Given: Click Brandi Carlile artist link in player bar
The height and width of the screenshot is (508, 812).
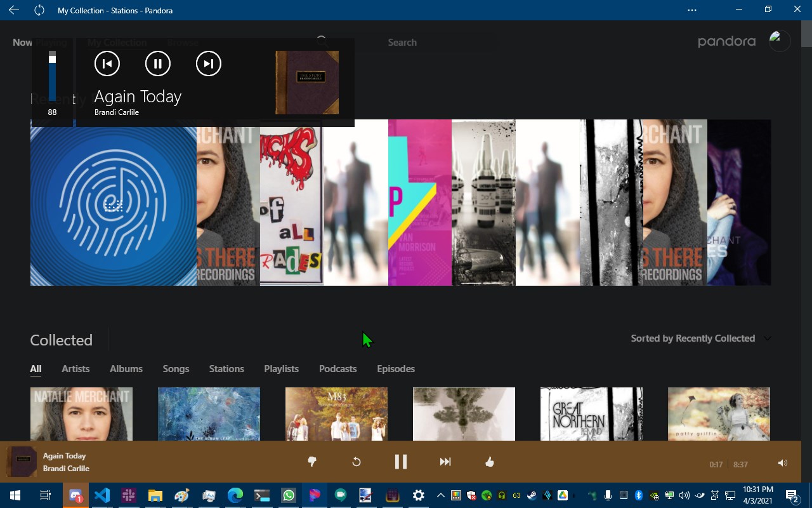Looking at the screenshot, I should (x=66, y=469).
